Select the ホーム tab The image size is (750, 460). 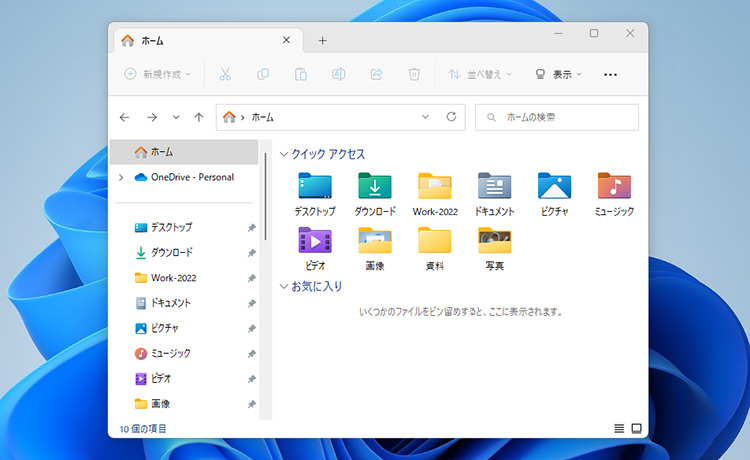200,41
